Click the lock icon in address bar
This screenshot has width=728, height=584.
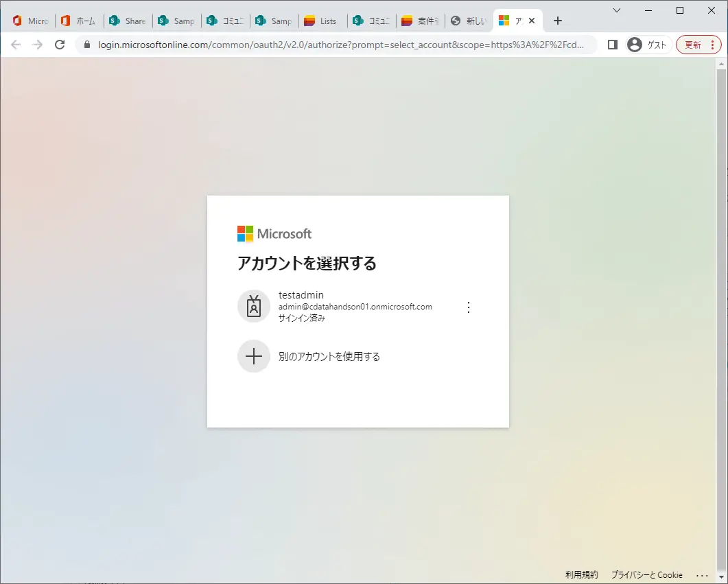coord(87,45)
